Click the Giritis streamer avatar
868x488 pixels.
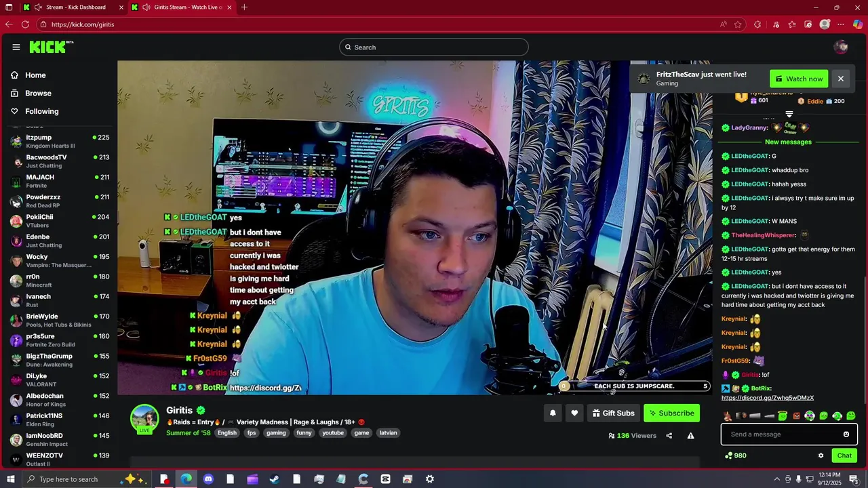point(144,418)
